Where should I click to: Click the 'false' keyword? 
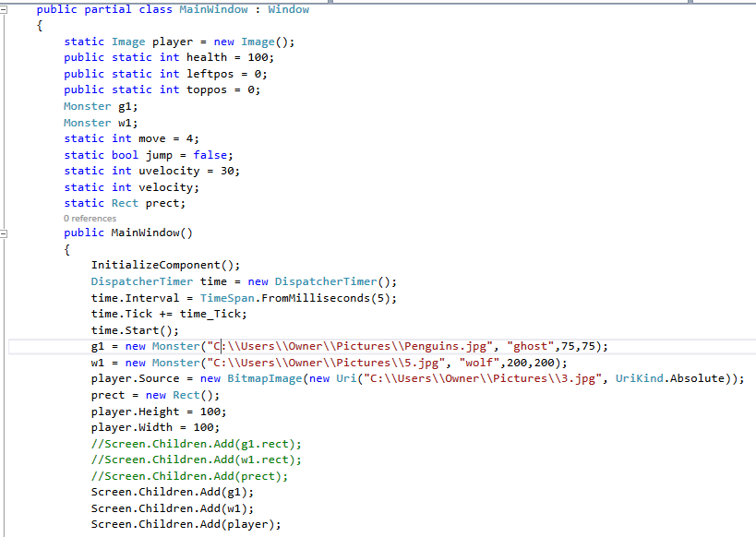pyautogui.click(x=210, y=155)
